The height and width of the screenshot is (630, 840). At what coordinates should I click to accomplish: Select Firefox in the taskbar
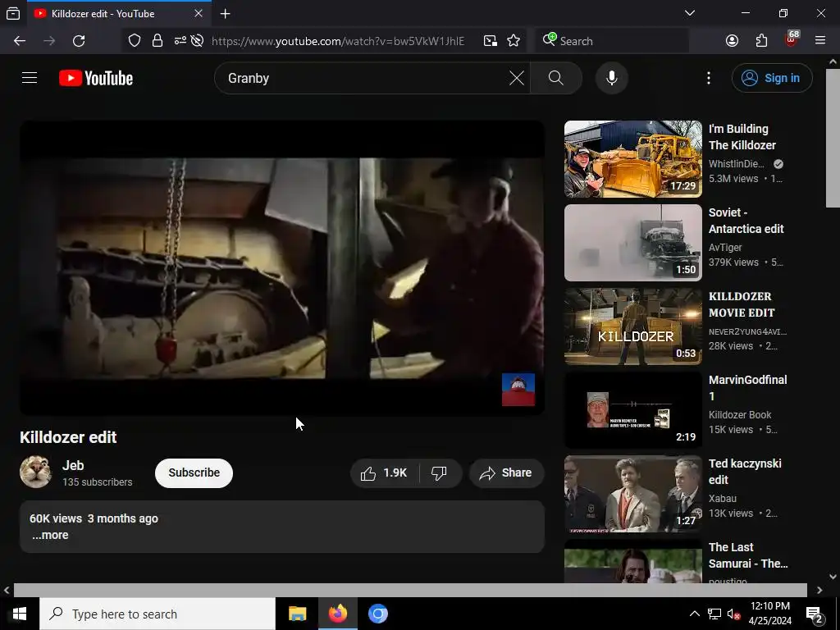pos(338,614)
